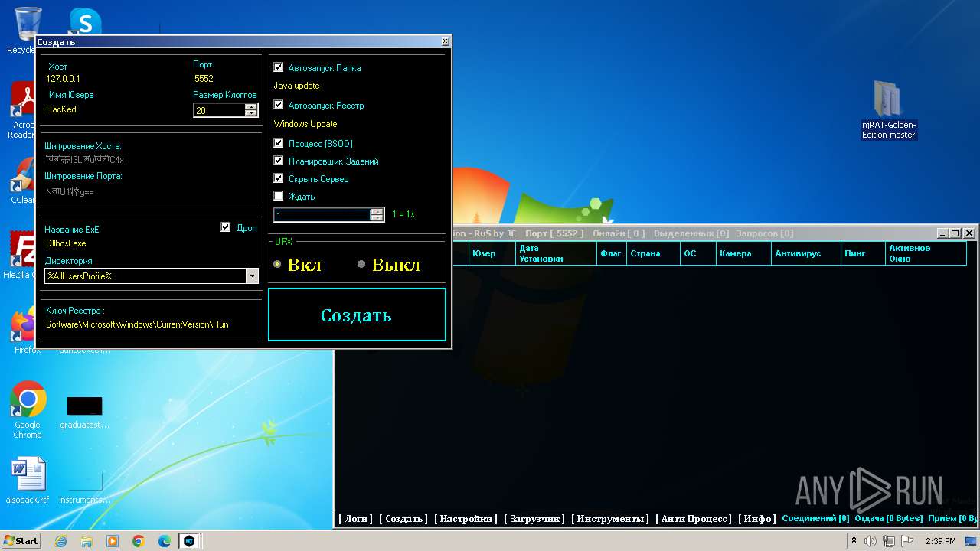Image resolution: width=980 pixels, height=551 pixels.
Task: Sort by the Дата Установки column
Action: click(x=555, y=253)
